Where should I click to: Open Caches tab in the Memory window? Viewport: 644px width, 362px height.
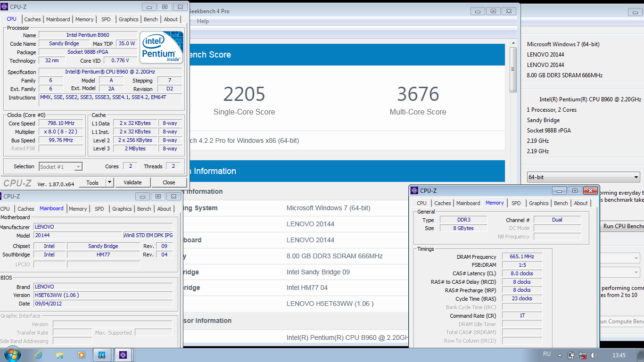[443, 203]
